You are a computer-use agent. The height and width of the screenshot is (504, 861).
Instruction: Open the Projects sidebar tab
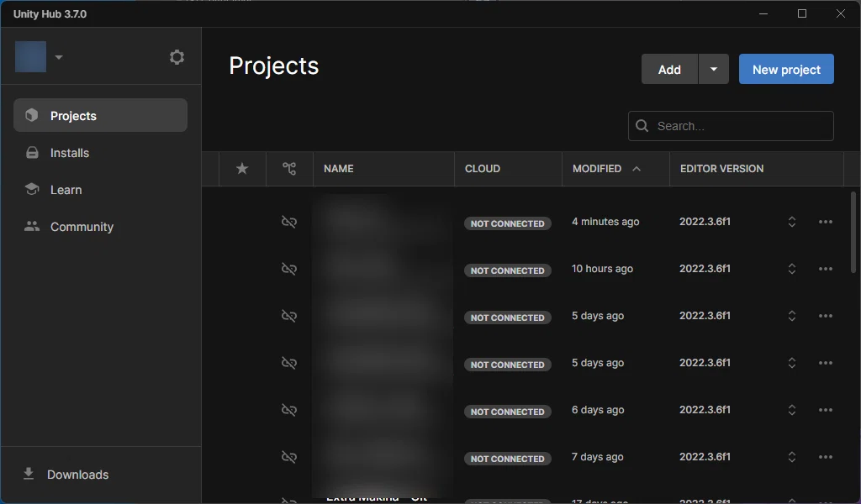[101, 115]
